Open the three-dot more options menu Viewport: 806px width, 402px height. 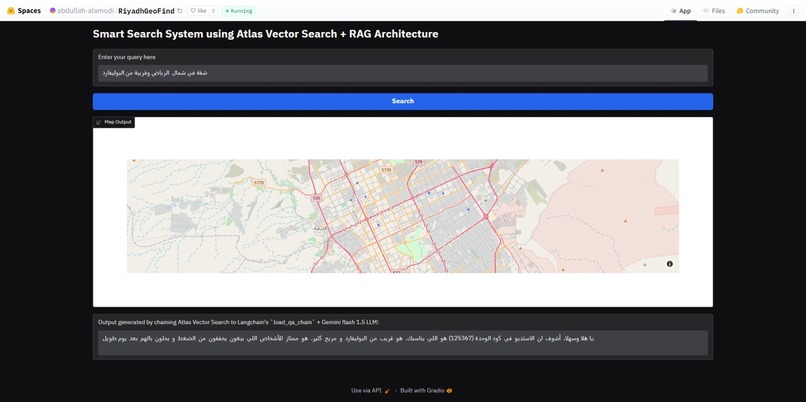pyautogui.click(x=794, y=11)
